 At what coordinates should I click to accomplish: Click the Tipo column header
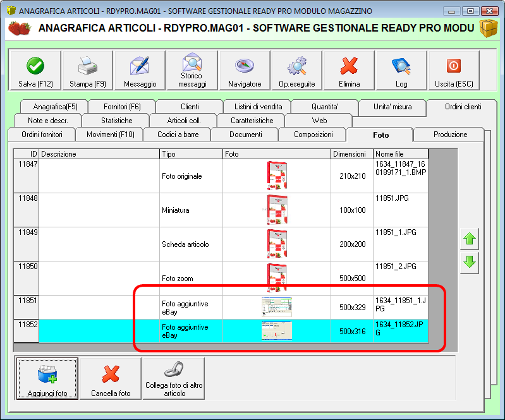191,154
